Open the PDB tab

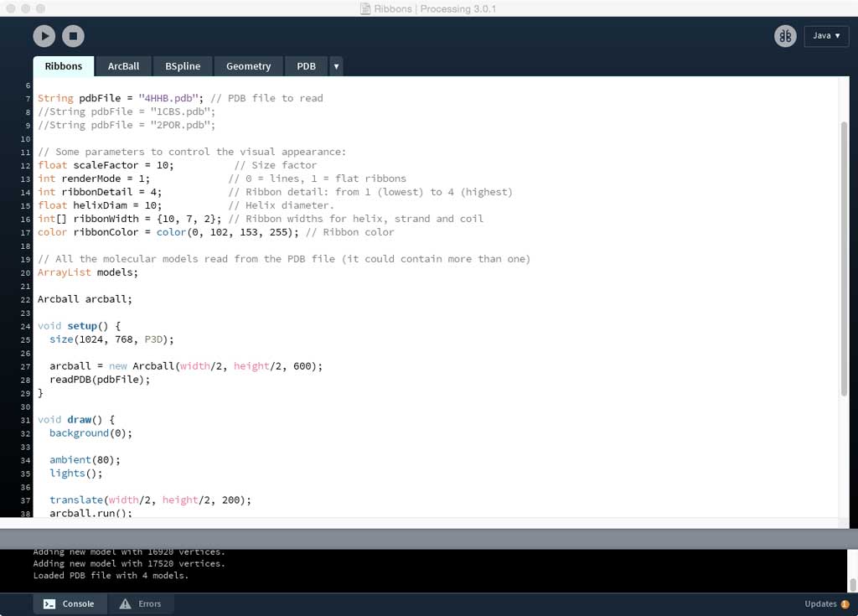tap(306, 66)
